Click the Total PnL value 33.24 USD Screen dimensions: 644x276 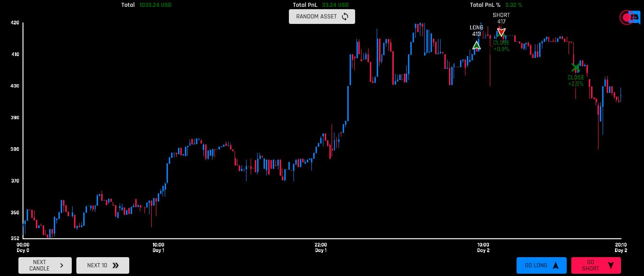click(x=335, y=5)
